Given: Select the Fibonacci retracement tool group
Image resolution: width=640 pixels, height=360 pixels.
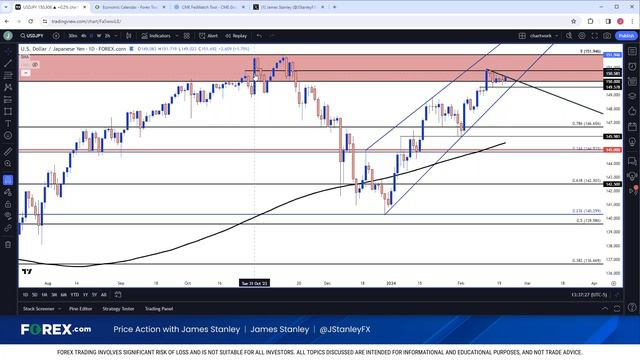Looking at the screenshot, I should tap(8, 76).
